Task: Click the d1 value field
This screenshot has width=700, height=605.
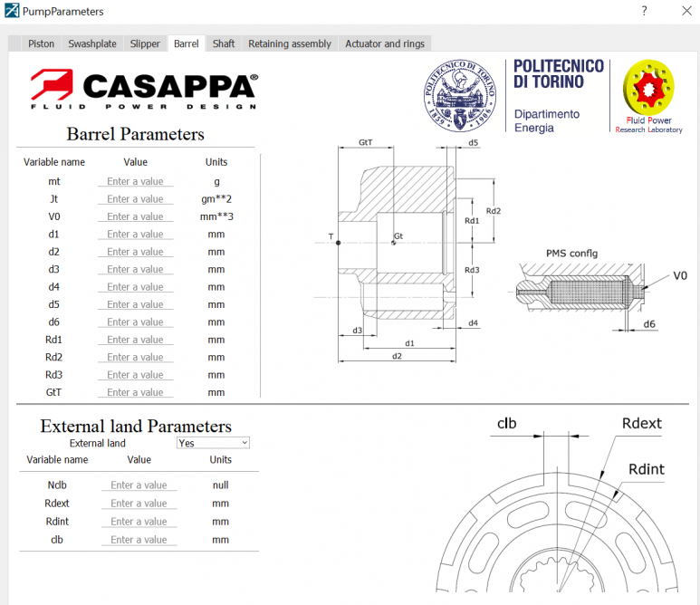Action: pyautogui.click(x=135, y=234)
